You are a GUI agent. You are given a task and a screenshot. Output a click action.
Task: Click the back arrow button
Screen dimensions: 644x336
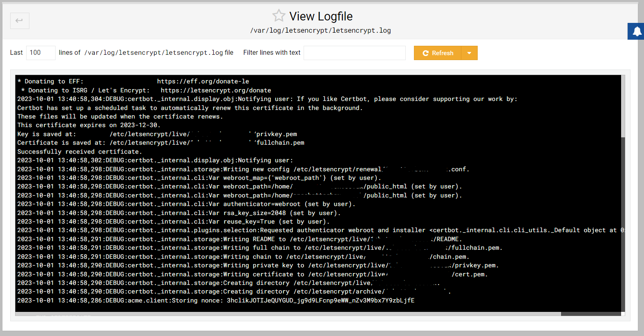tap(20, 20)
